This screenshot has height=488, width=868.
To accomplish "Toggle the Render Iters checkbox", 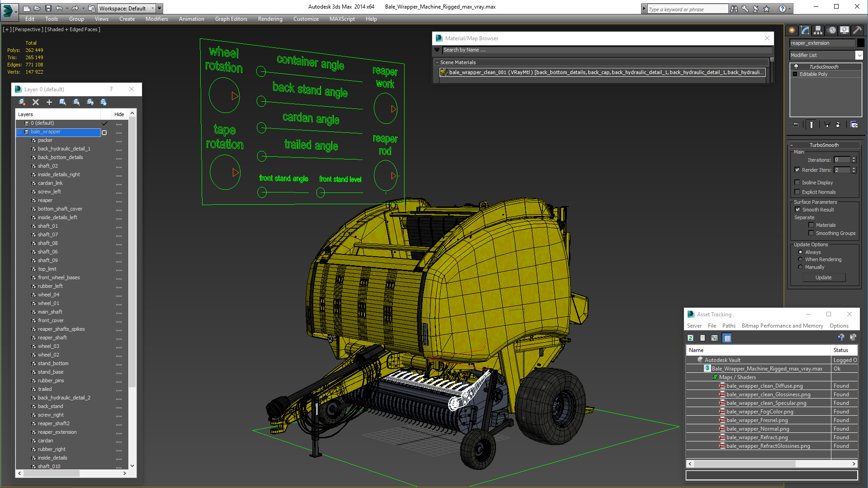I will coord(797,170).
